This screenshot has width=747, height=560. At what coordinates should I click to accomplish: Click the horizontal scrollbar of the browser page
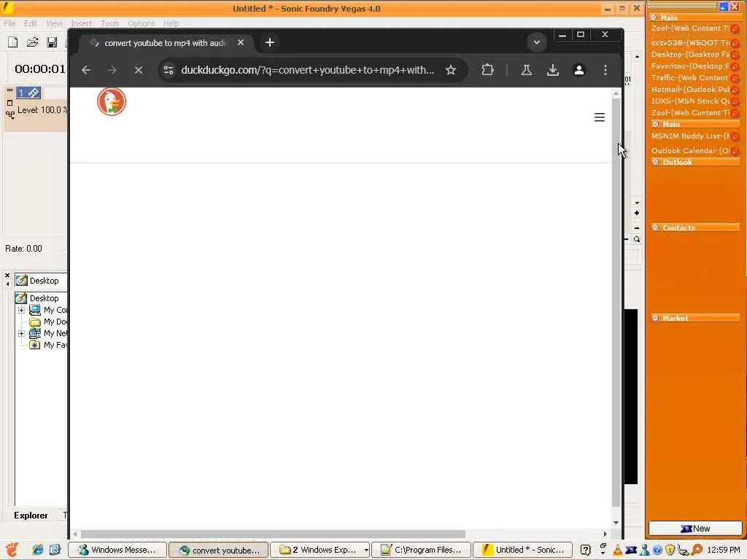[x=273, y=534]
